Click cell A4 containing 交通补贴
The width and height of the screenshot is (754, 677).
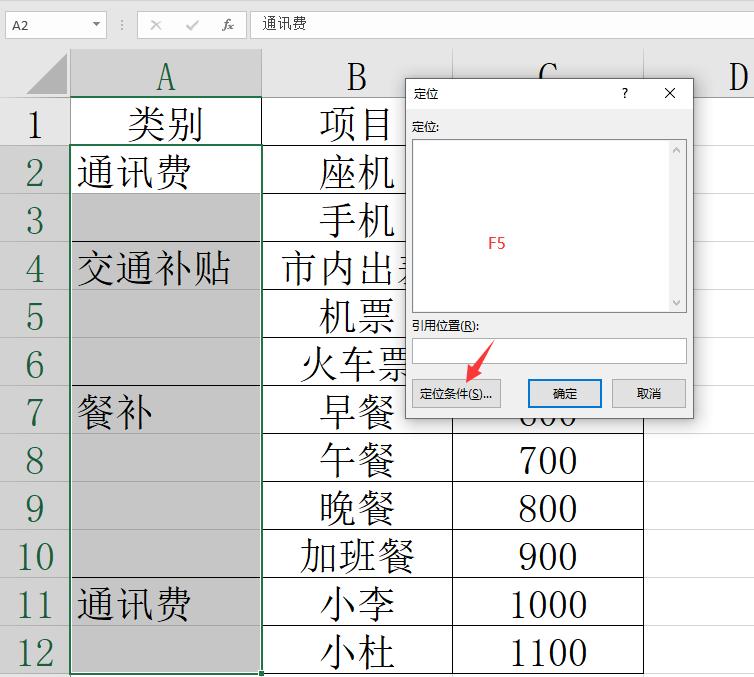[x=166, y=266]
